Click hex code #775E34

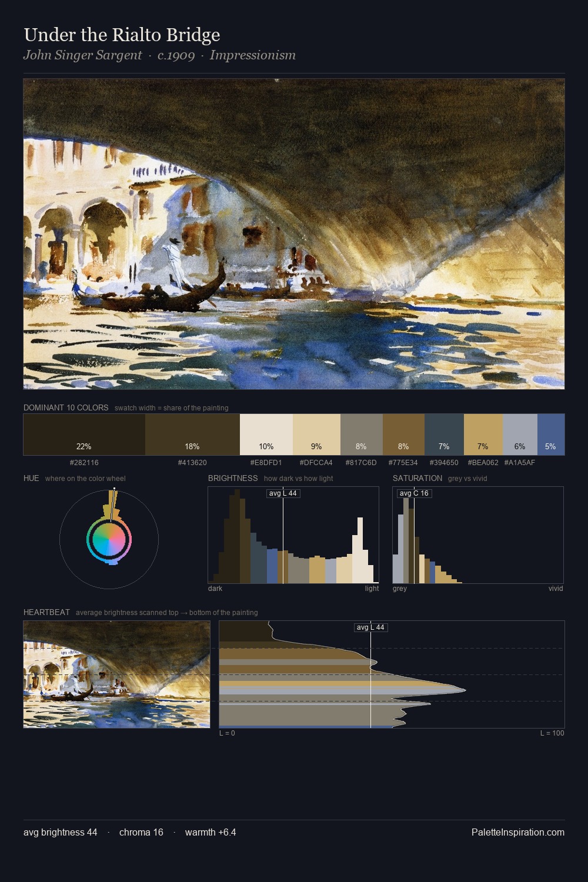[x=403, y=463]
